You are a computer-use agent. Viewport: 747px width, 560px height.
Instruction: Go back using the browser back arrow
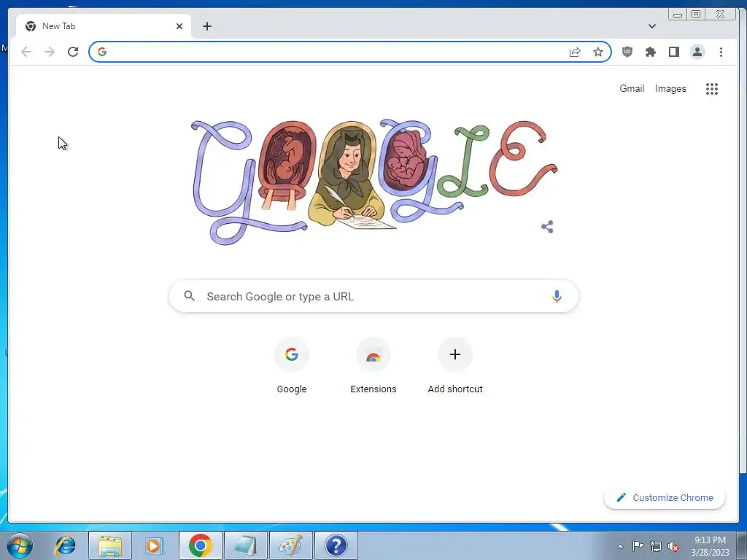coord(26,52)
